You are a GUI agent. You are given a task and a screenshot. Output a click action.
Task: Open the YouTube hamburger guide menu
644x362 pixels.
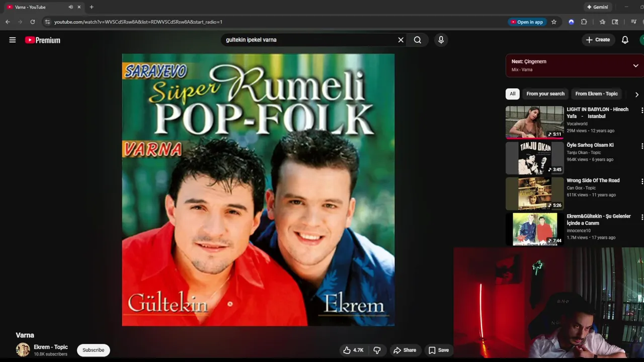(x=13, y=40)
